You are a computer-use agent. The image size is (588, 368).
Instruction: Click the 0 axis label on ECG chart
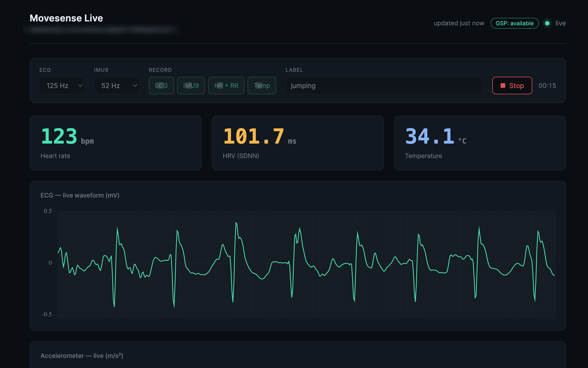tap(50, 263)
